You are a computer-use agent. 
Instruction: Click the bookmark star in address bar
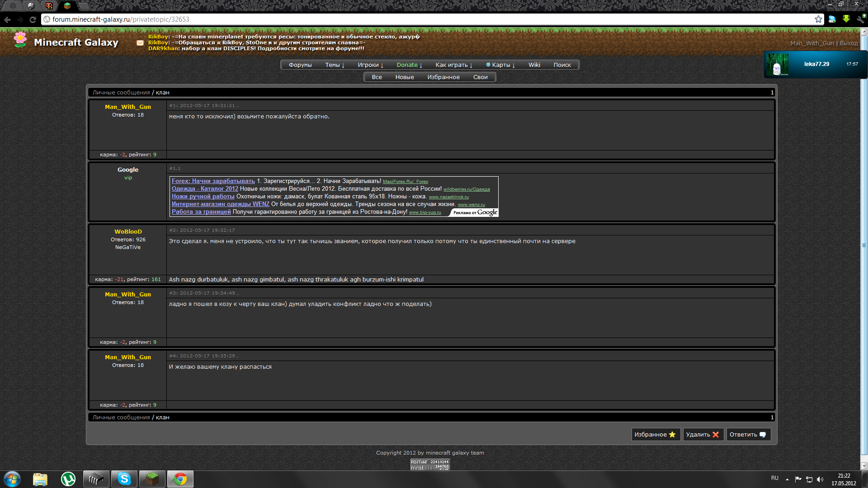pyautogui.click(x=818, y=19)
